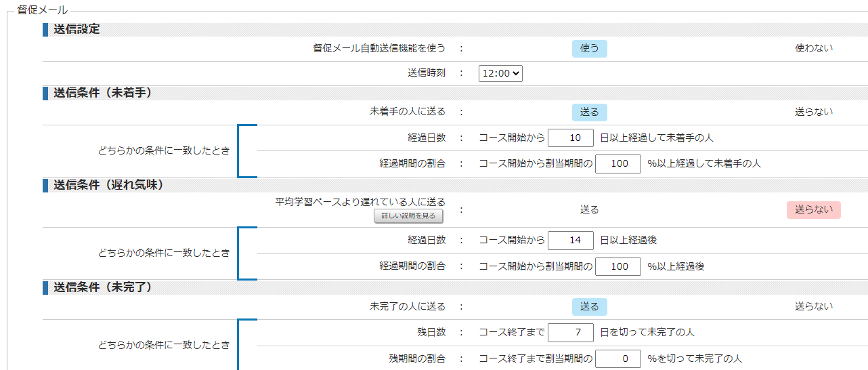
Task: Select 送る for 未着手の人に送る
Action: click(x=589, y=112)
